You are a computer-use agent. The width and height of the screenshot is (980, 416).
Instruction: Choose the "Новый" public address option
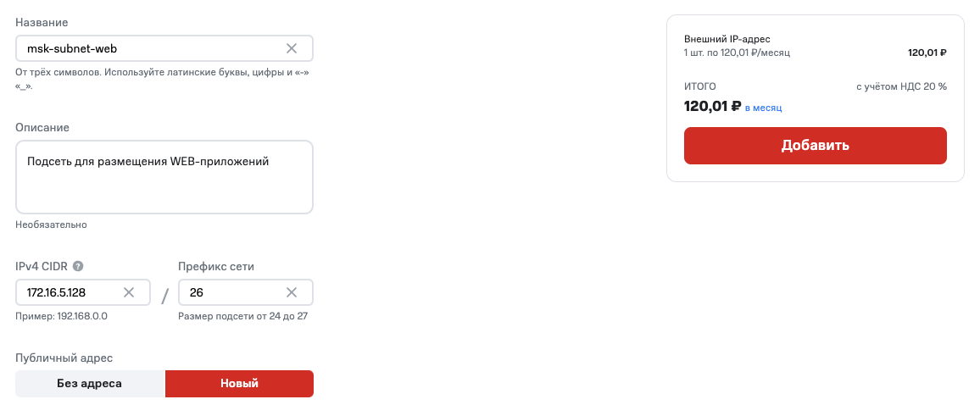tap(239, 384)
